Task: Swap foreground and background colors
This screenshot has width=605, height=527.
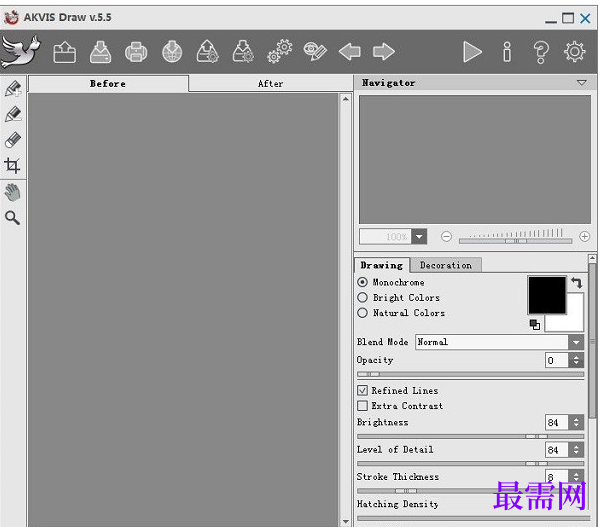Action: (x=576, y=283)
